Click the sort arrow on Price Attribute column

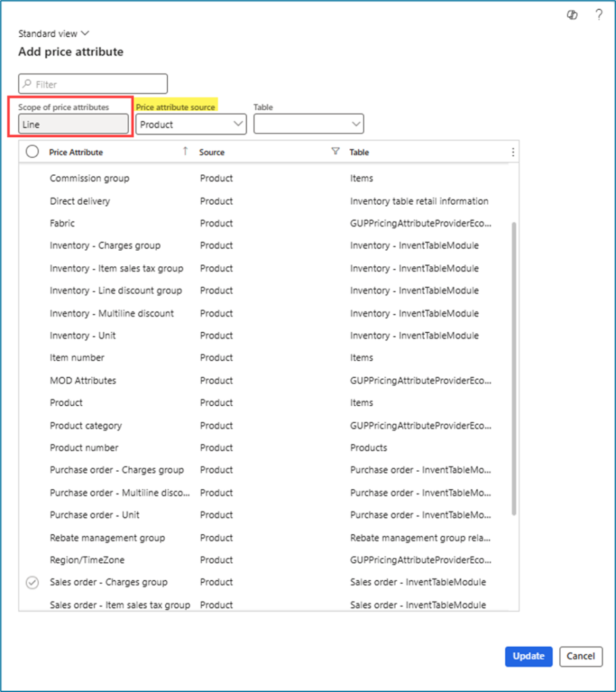click(184, 151)
